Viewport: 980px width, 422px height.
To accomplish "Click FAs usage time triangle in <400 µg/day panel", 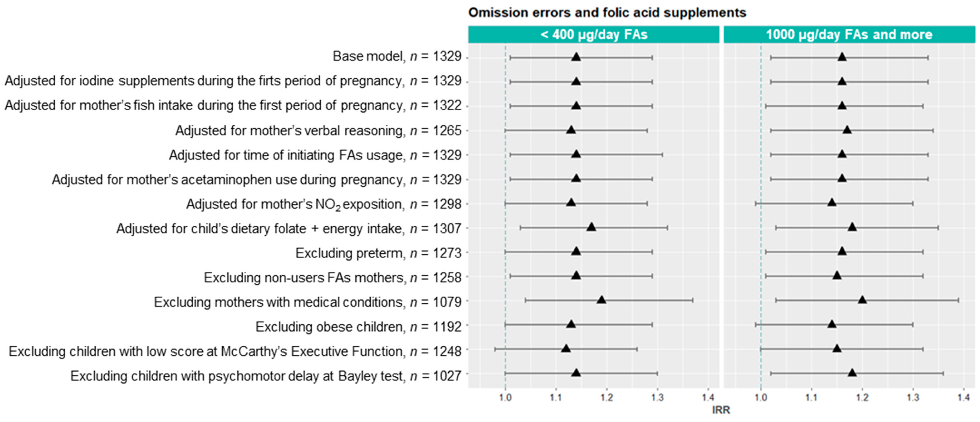I will tap(576, 154).
